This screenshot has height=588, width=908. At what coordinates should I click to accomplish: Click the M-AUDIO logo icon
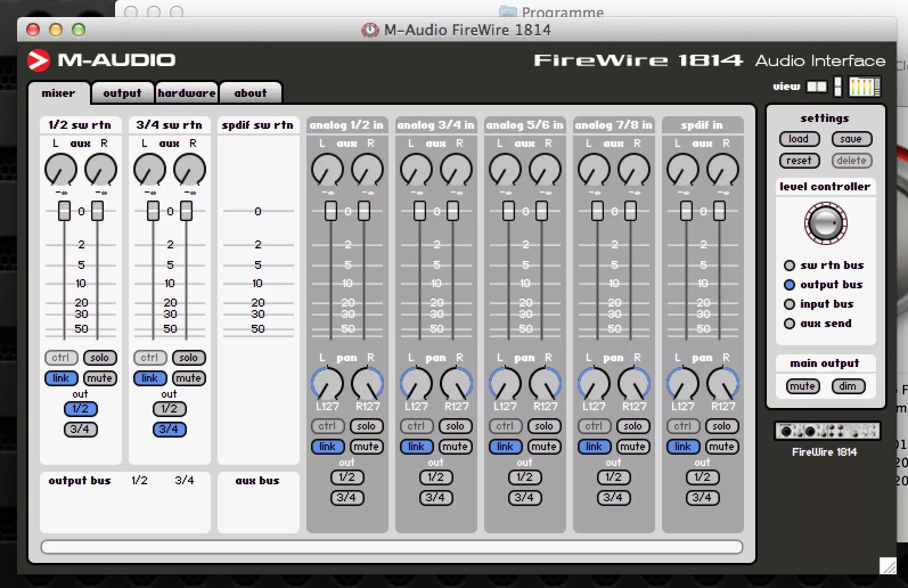[39, 60]
